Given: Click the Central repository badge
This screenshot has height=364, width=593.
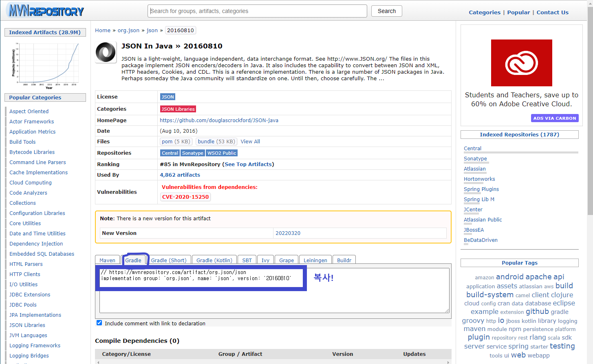Looking at the screenshot, I should 170,153.
